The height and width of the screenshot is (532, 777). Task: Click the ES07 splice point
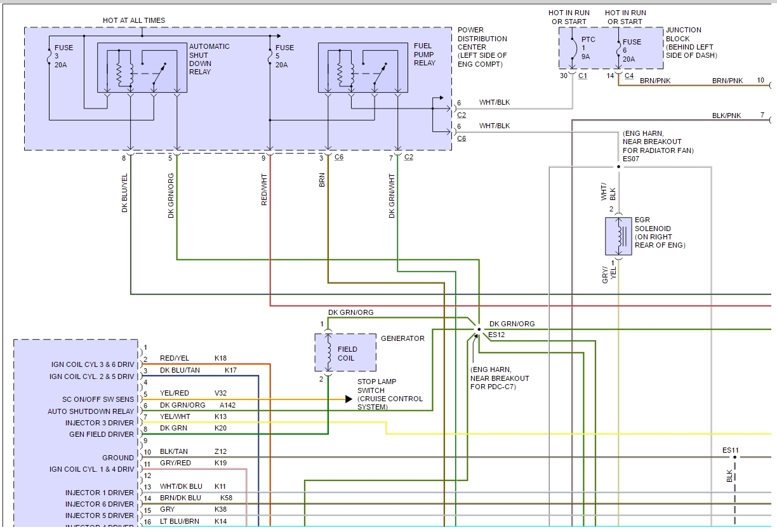[x=618, y=167]
